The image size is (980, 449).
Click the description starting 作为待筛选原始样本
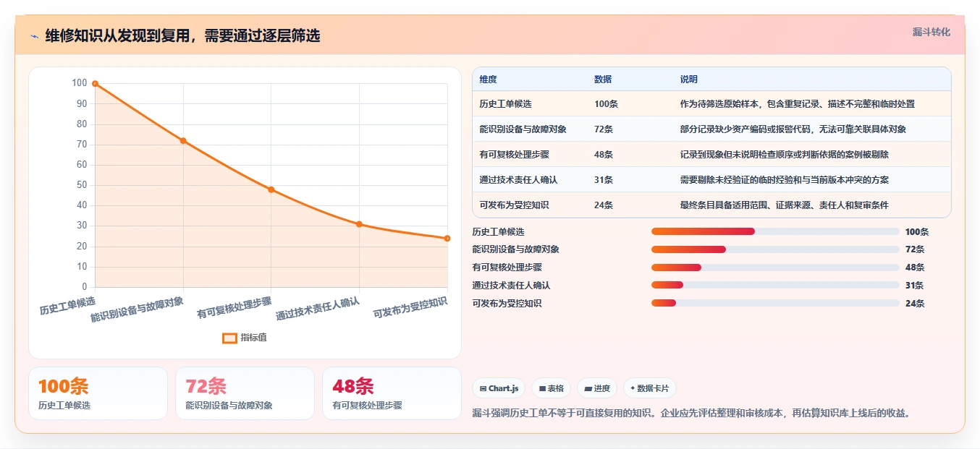point(797,104)
